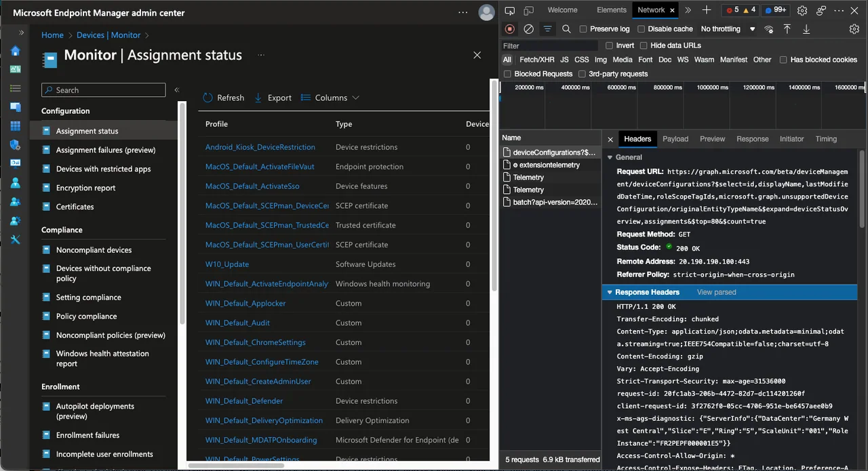Click Devices | Monitor breadcrumb link
The height and width of the screenshot is (471, 868).
tap(108, 35)
